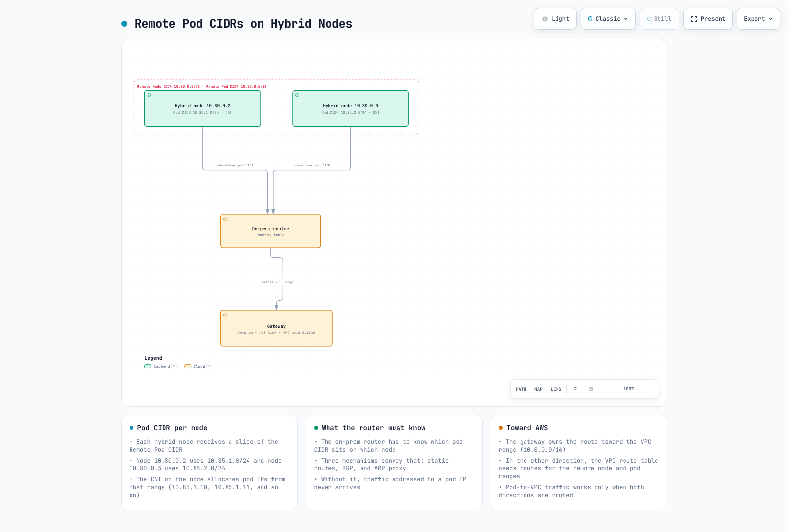This screenshot has height=532, width=788.
Task: Click the icon in Hybrid node 10.80.0.3
Action: pos(297,95)
